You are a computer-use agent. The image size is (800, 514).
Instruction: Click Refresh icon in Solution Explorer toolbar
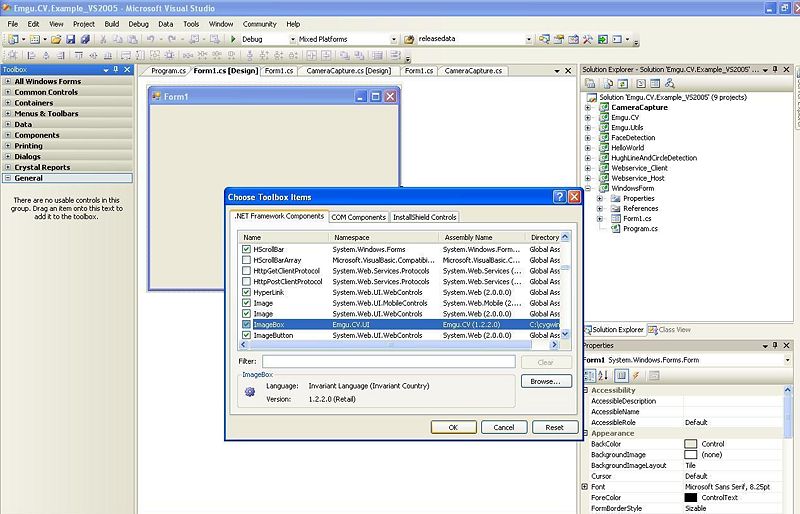coord(622,83)
